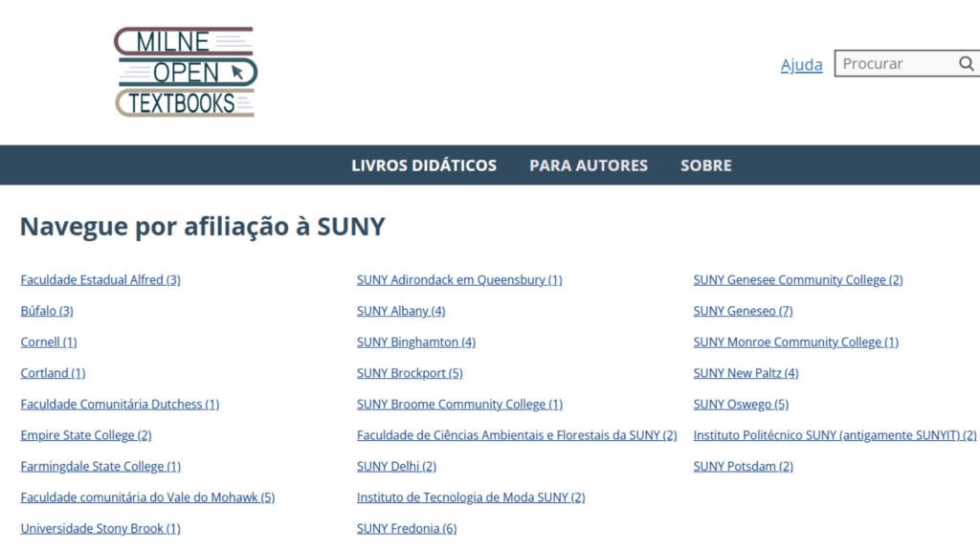This screenshot has height=551, width=980.
Task: Open the Sobre menu
Action: coord(705,165)
